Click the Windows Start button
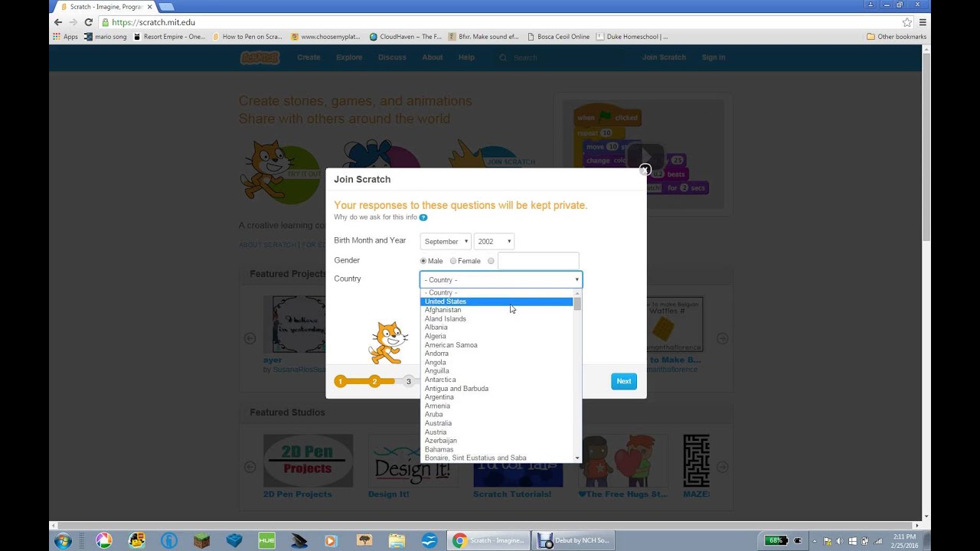 coord(63,540)
